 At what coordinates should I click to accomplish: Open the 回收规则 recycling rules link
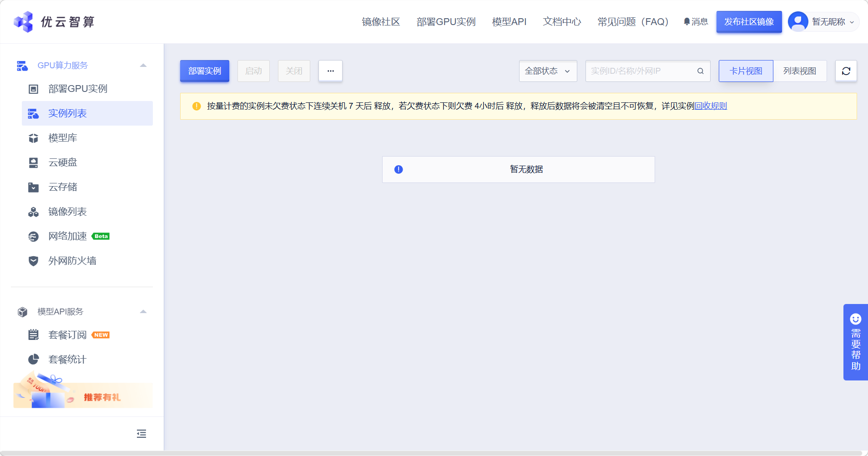point(710,106)
